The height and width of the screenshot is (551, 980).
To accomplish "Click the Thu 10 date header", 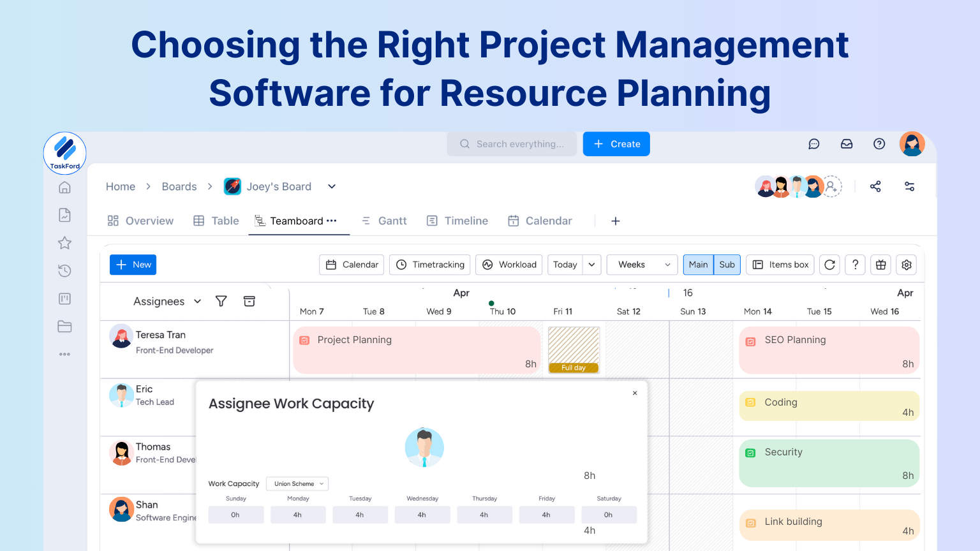I will click(503, 311).
